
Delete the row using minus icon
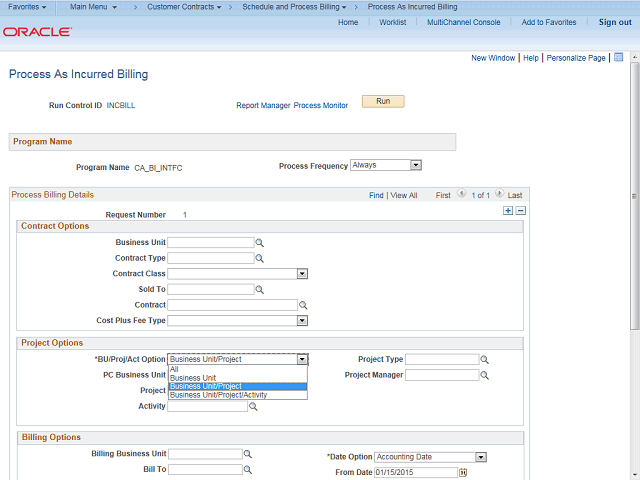[520, 211]
